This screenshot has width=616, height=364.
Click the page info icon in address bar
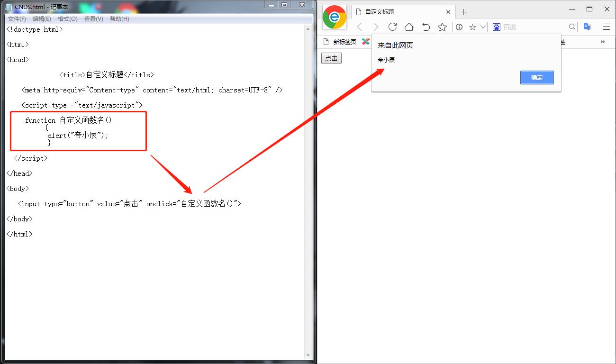click(459, 27)
